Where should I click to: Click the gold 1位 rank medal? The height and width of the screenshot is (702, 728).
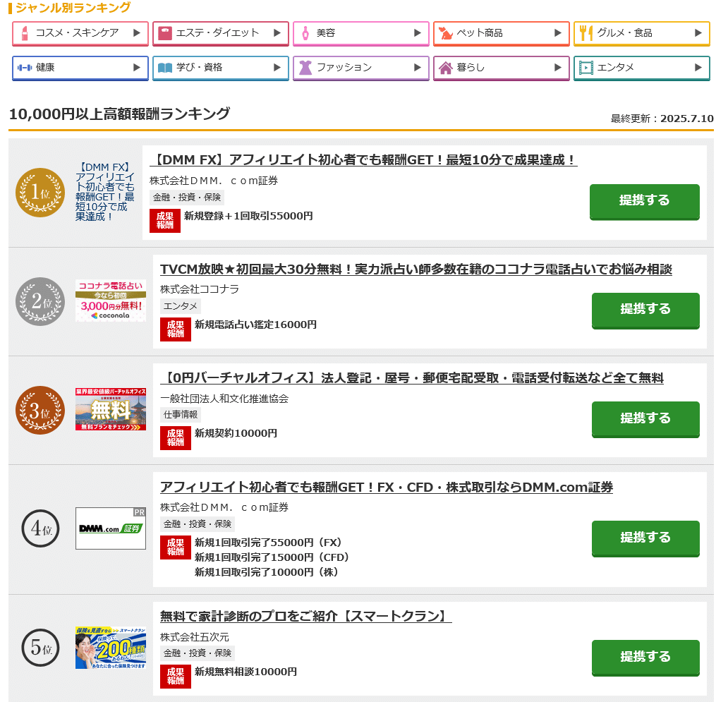(x=40, y=193)
